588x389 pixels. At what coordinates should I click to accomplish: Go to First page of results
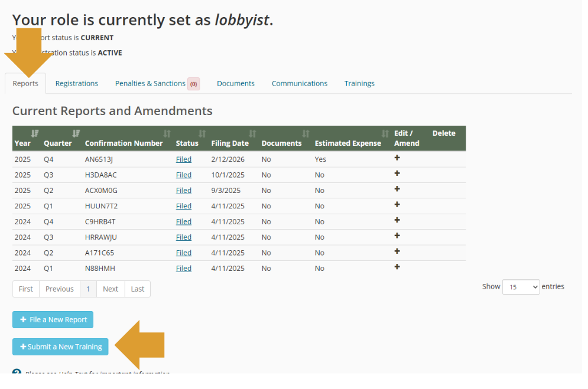26,289
